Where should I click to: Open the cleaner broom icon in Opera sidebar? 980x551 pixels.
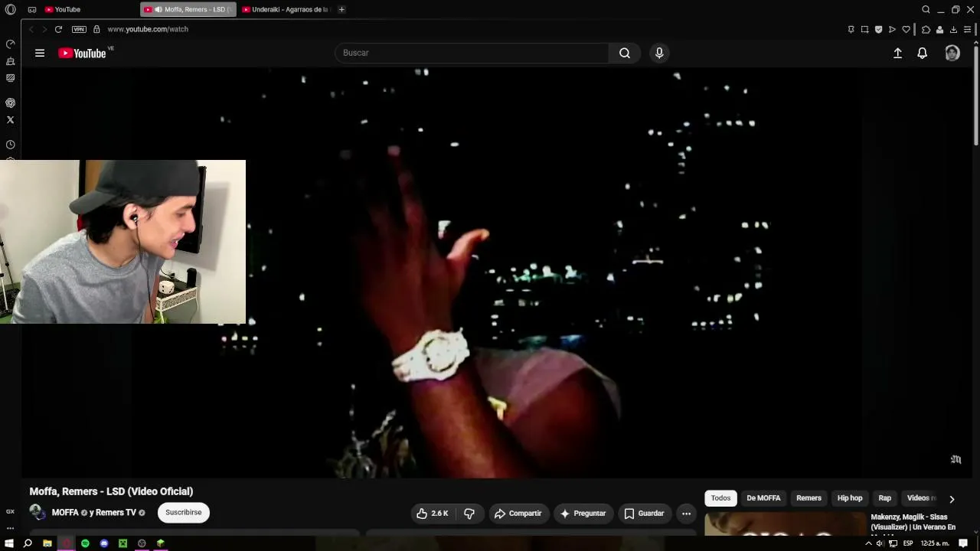(10, 61)
